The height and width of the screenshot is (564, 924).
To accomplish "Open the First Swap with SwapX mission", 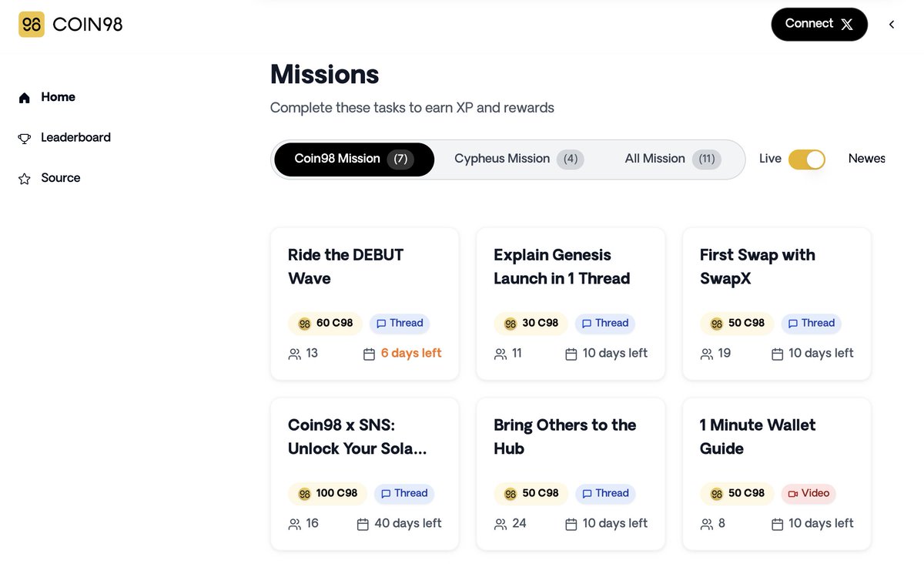I will (x=777, y=304).
